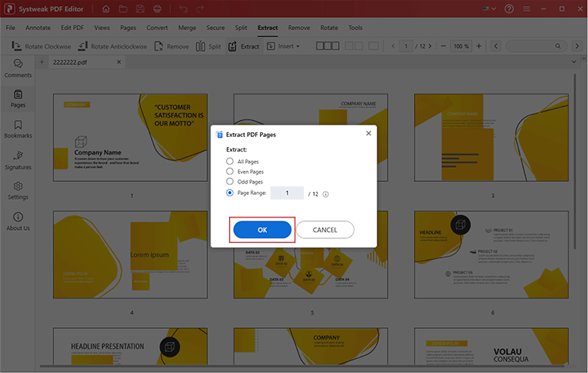Close the Extract PDF Pages dialog
This screenshot has height=373, width=588.
coord(368,133)
